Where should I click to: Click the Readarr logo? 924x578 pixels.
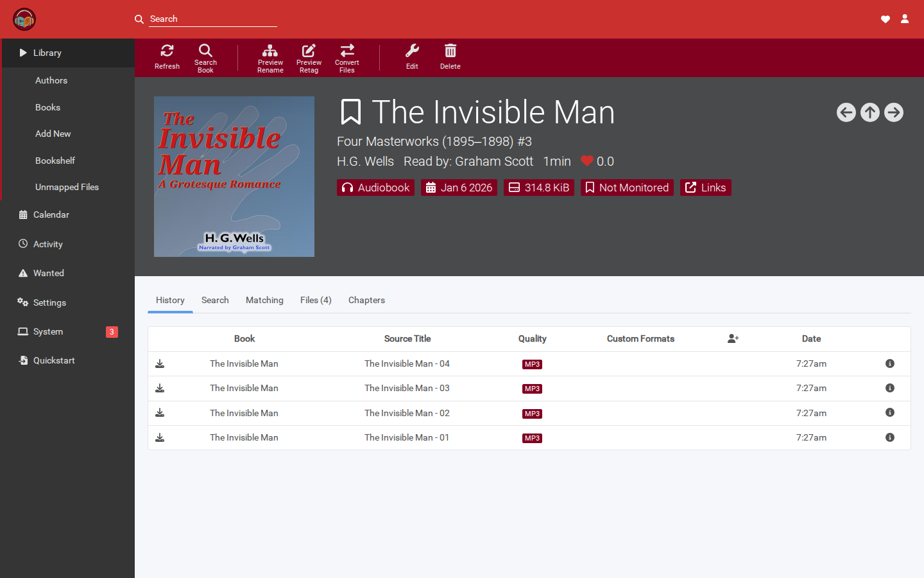pos(24,19)
